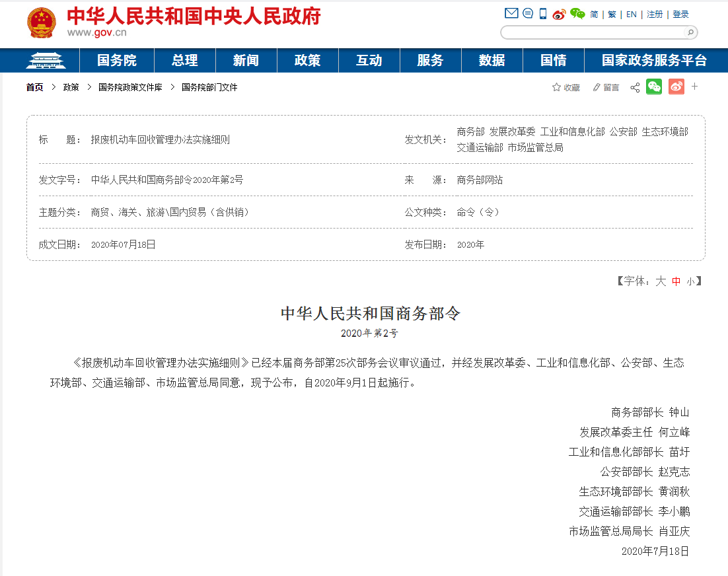This screenshot has height=576, width=728.
Task: Click the heading 中华人民共和国商务部令
Action: click(370, 314)
